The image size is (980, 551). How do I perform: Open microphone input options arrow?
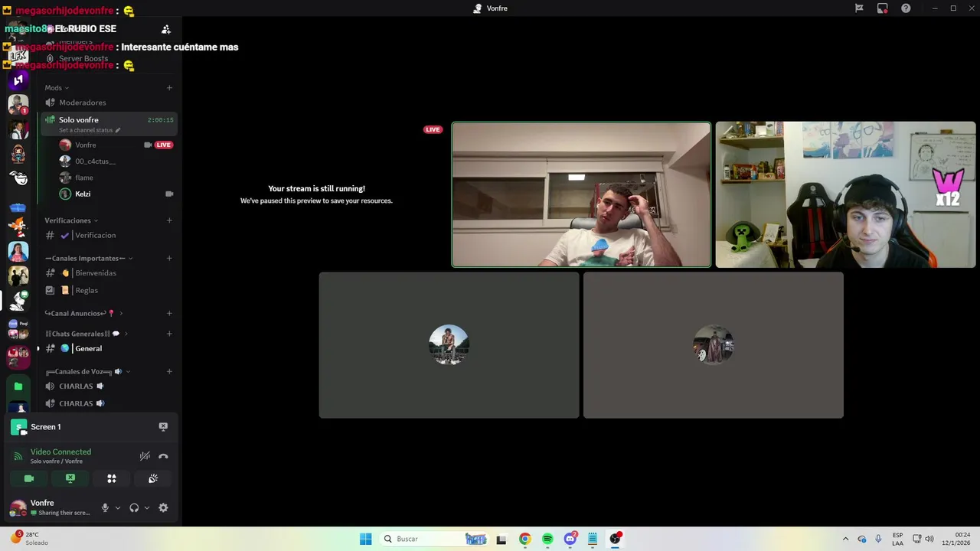117,507
